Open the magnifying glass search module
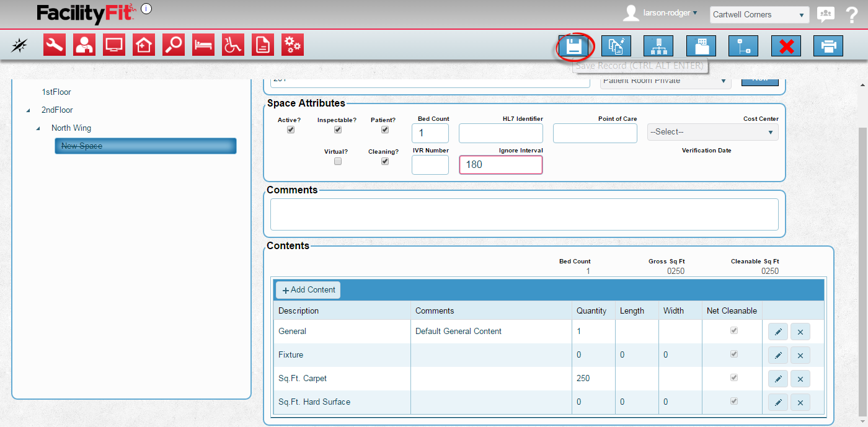 tap(174, 45)
